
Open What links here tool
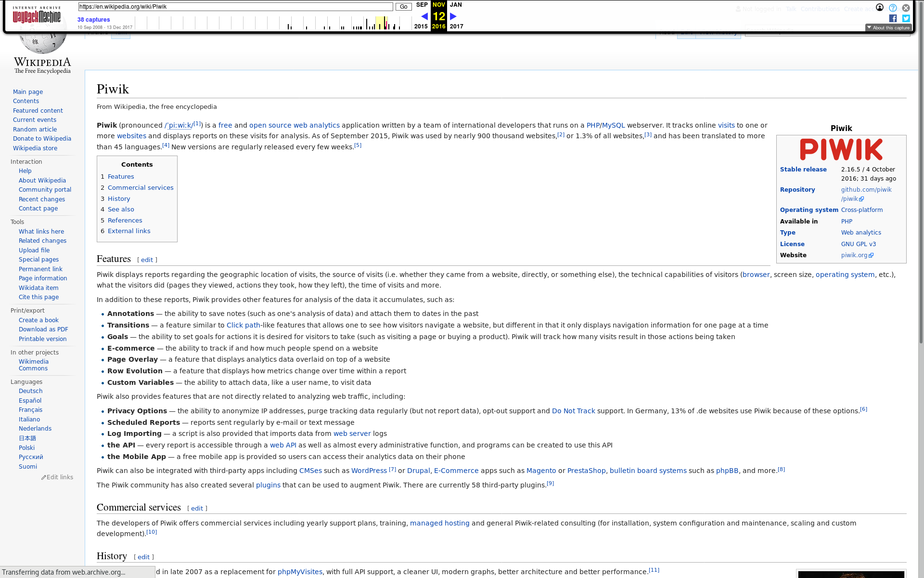[41, 232]
